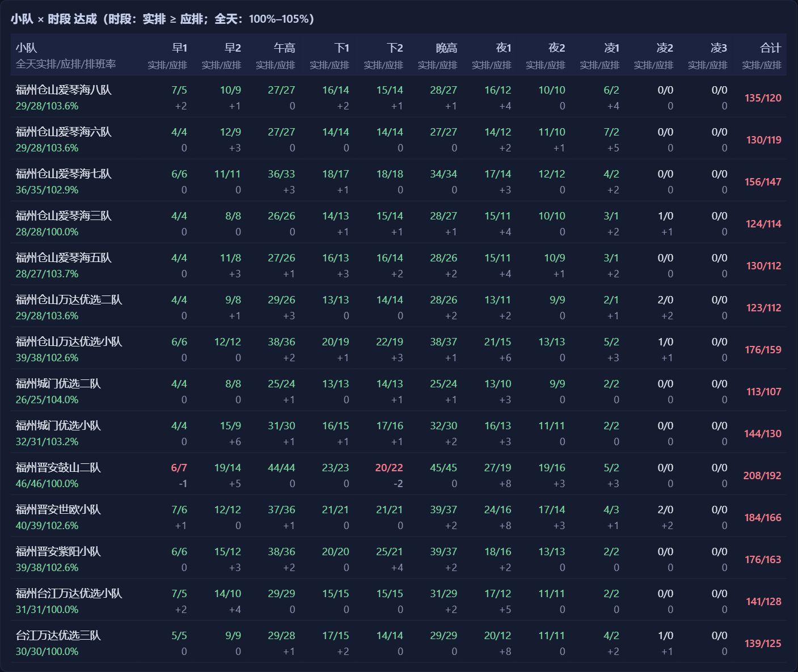Select team name 福州晋安鼓山二队
The height and width of the screenshot is (672, 798).
click(58, 467)
